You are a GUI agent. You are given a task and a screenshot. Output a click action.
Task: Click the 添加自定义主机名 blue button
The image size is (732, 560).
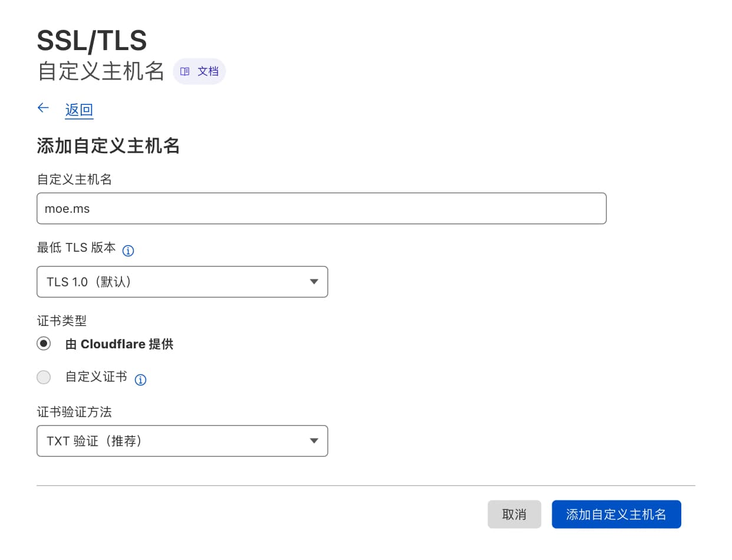tap(616, 514)
